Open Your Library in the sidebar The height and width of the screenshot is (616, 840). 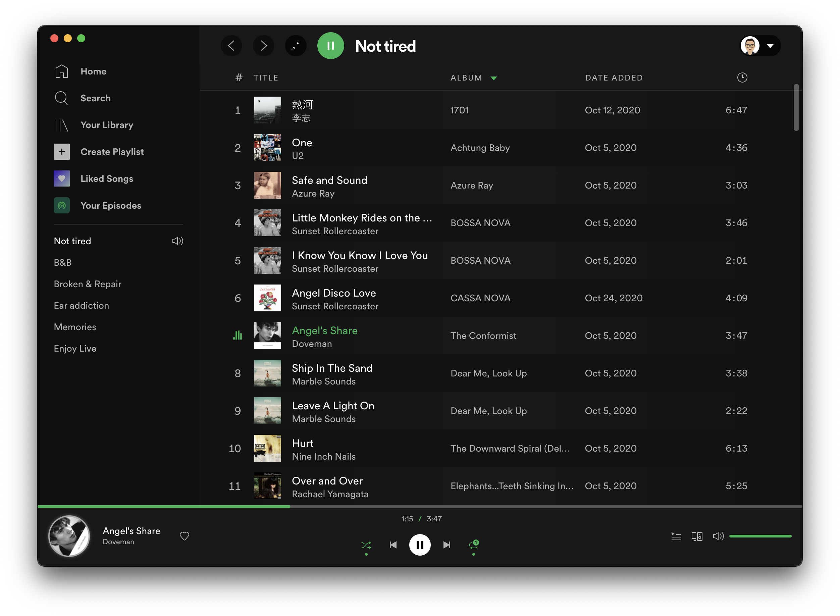click(107, 125)
